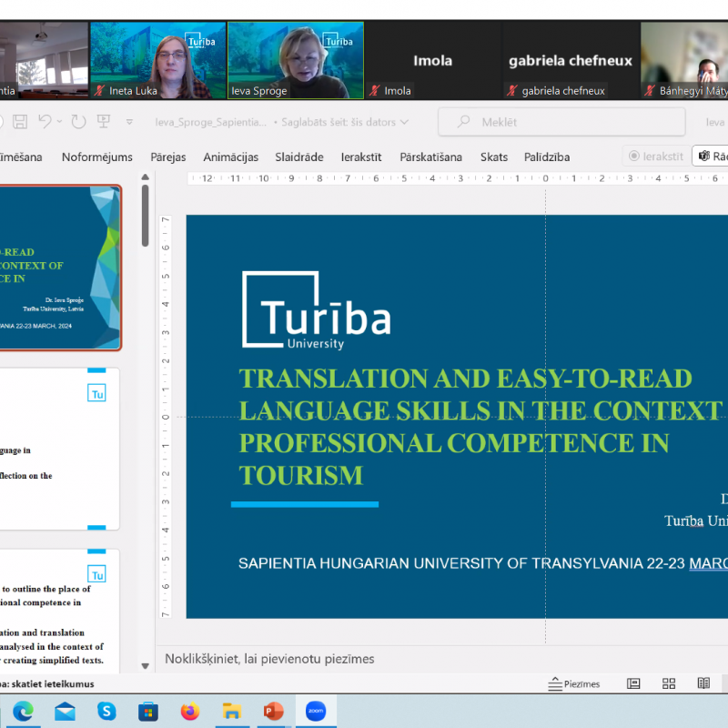Click the Save icon in quick access toolbar
This screenshot has height=728, width=728.
(20, 122)
